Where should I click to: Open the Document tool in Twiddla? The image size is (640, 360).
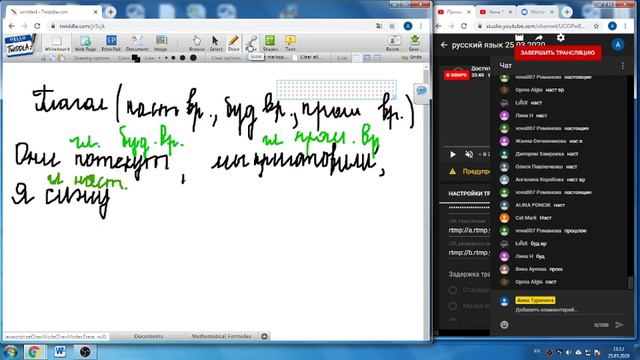tap(137, 43)
